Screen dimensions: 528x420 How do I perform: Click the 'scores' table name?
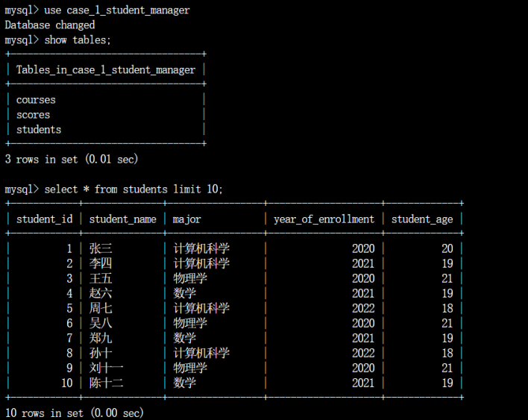33,115
